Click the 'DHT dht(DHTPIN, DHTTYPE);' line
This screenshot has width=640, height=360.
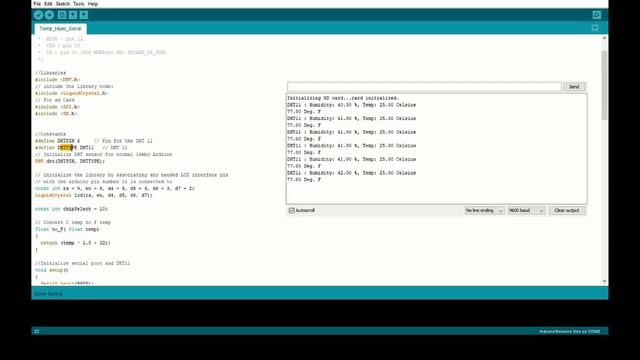[x=70, y=161]
